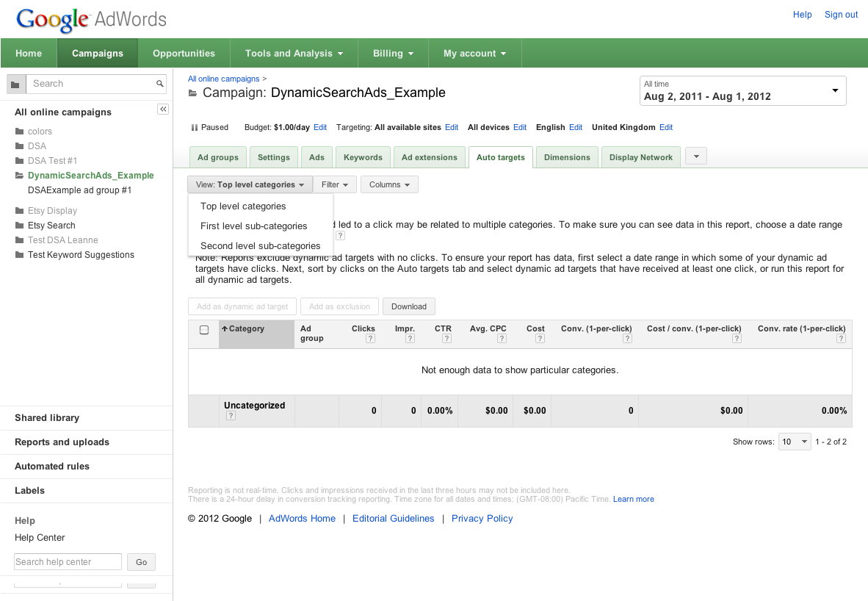The width and height of the screenshot is (868, 601).
Task: Open Automated rules in sidebar
Action: [52, 467]
